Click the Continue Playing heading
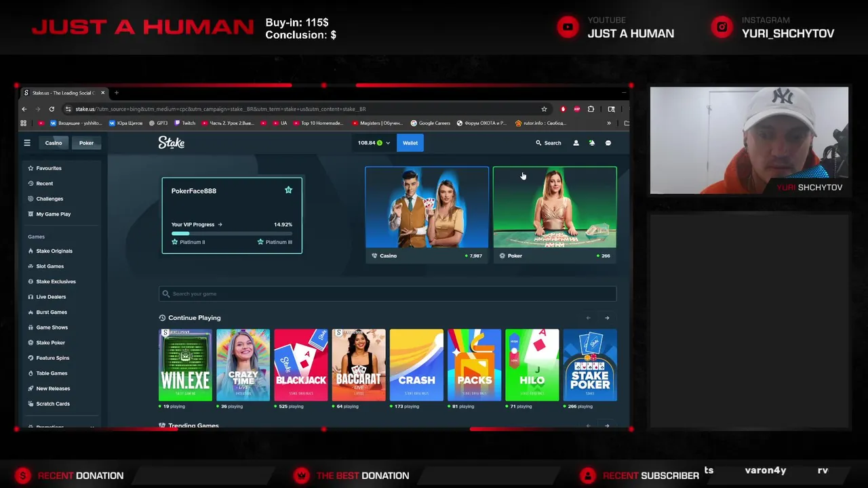The height and width of the screenshot is (488, 868). point(195,318)
